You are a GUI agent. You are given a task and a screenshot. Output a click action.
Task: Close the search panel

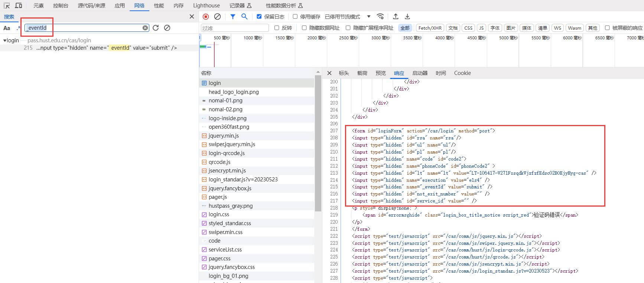[x=192, y=17]
